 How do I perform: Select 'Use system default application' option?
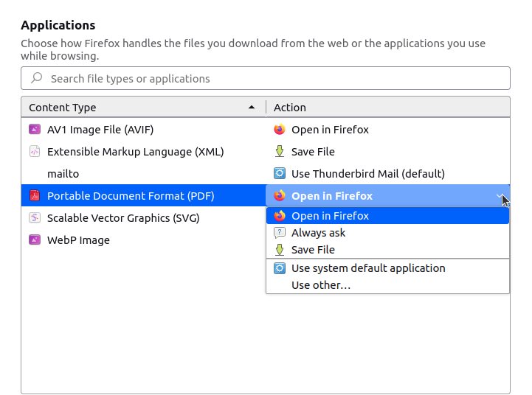(368, 268)
